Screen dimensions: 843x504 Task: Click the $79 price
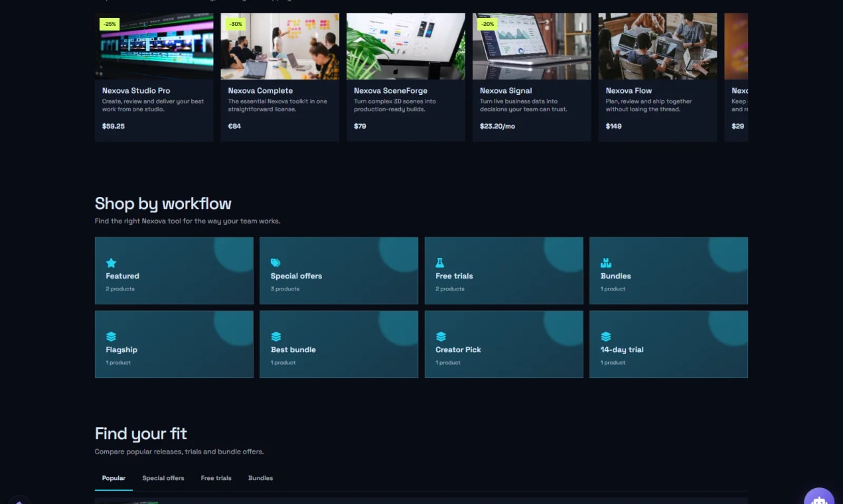pyautogui.click(x=360, y=126)
